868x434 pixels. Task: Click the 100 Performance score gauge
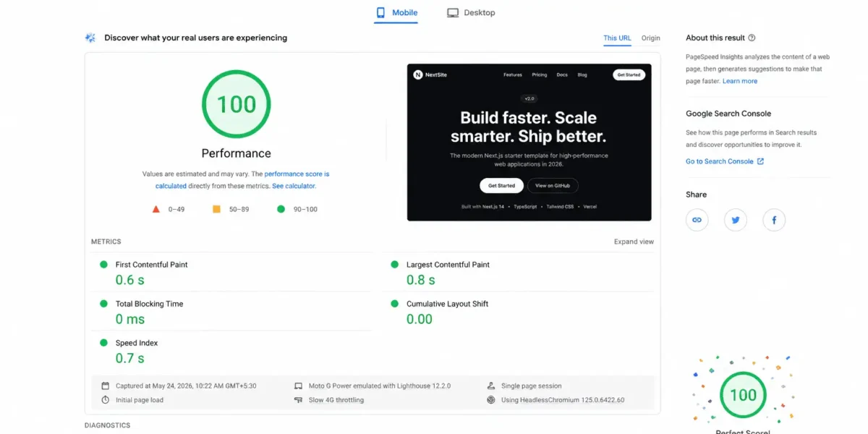click(236, 104)
